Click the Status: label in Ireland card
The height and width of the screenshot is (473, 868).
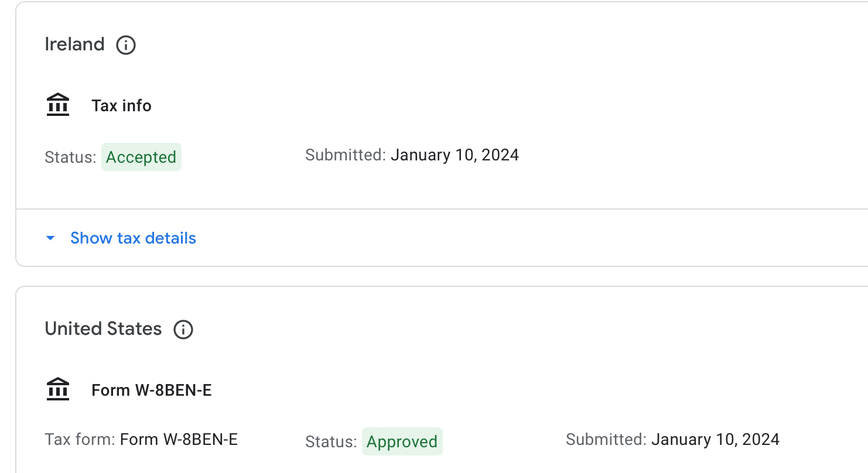[x=70, y=157]
